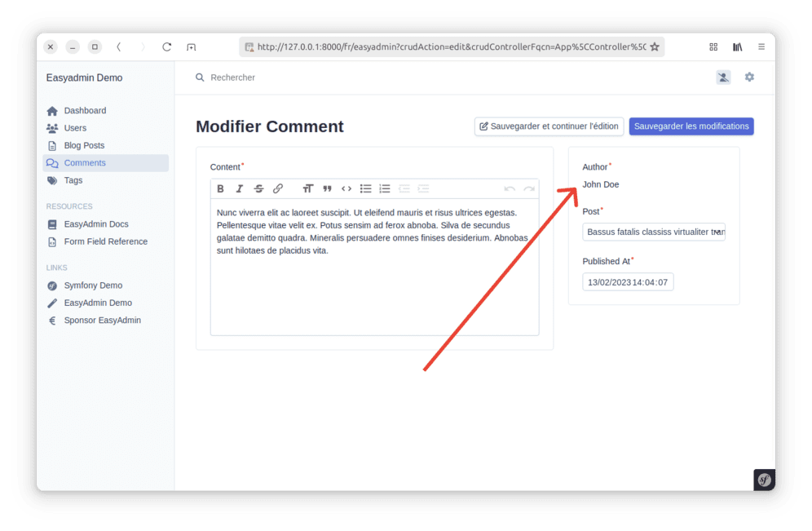Click Sauvegarder les modifications button
The image size is (812, 531).
click(691, 126)
